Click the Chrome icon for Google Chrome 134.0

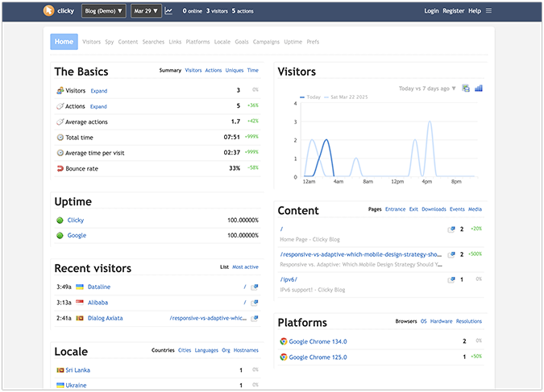click(x=284, y=341)
